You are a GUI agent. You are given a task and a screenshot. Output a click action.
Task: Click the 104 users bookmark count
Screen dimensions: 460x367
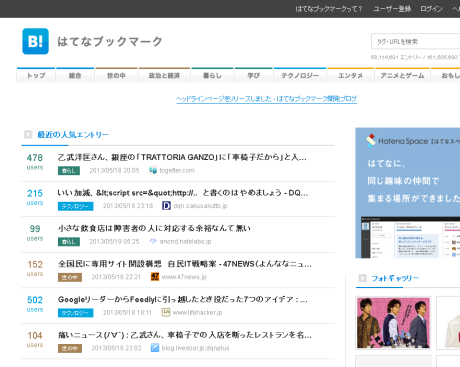[x=35, y=339]
